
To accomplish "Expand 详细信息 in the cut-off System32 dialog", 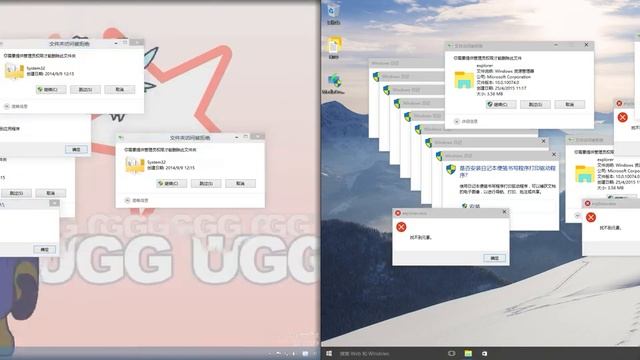I will 16,106.
